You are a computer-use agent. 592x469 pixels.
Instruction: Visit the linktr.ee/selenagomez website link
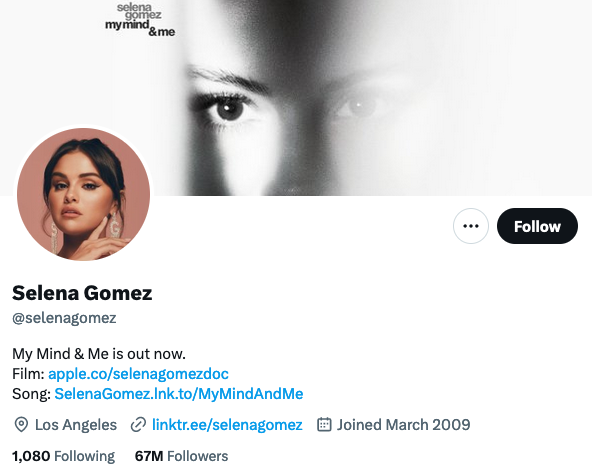pos(227,425)
